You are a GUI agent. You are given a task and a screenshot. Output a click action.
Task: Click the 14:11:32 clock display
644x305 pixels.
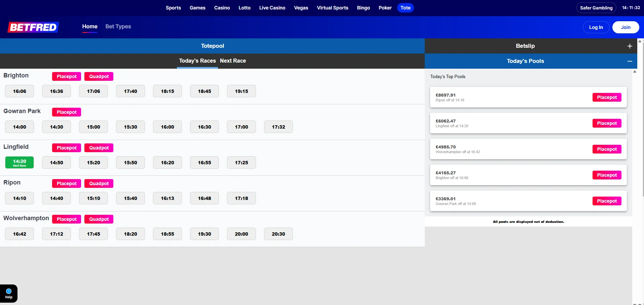(631, 8)
